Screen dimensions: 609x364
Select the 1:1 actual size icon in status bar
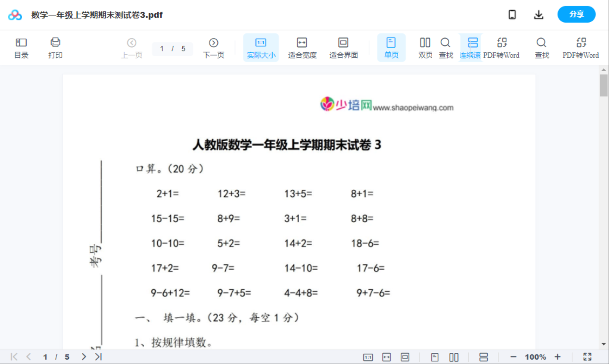(367, 356)
